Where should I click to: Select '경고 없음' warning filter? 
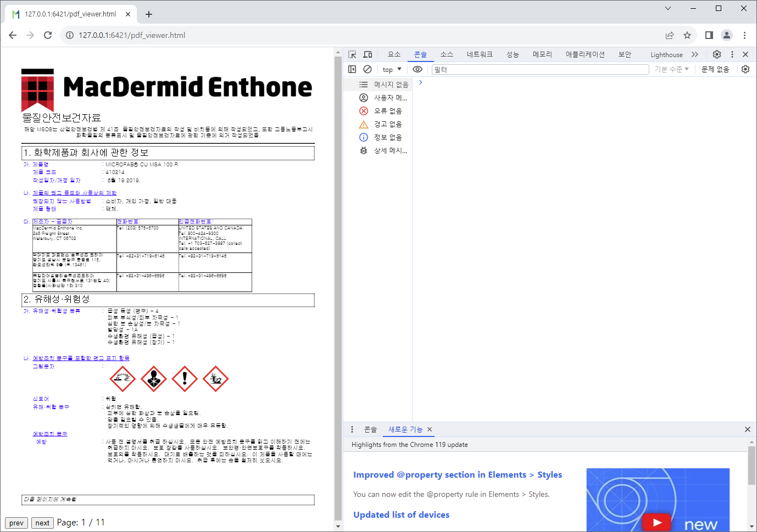tap(378, 124)
